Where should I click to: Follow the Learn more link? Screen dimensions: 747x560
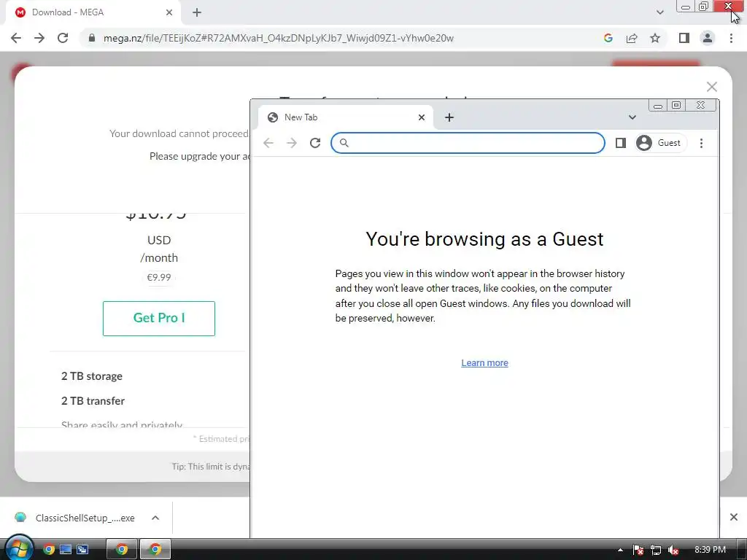pos(484,363)
